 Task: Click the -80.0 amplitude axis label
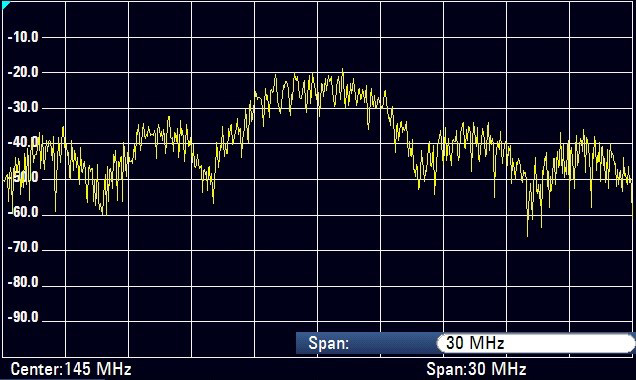click(x=23, y=282)
